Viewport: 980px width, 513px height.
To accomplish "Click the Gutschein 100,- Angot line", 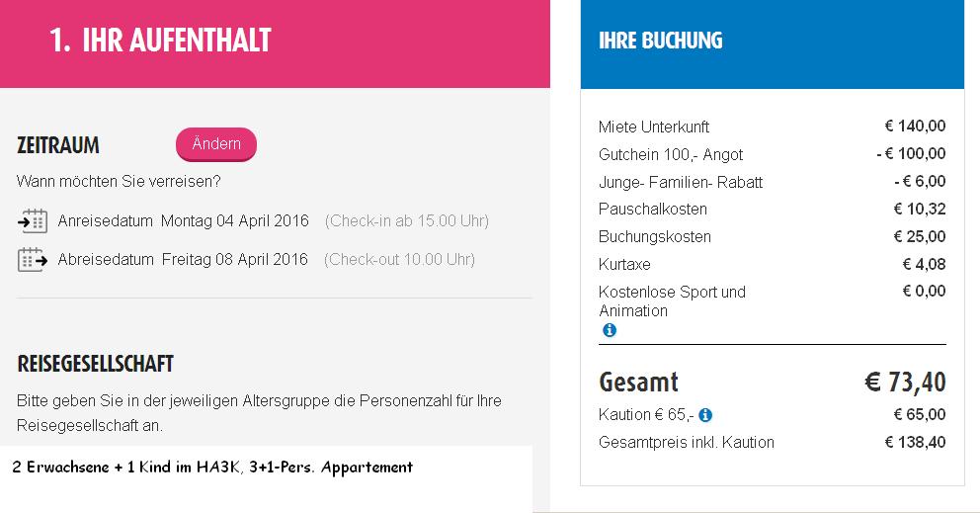I will [x=671, y=154].
